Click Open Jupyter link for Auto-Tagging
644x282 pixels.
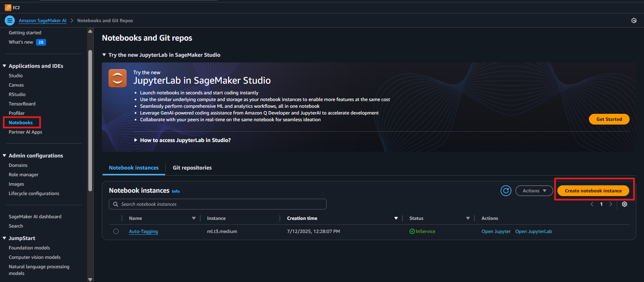[496, 231]
